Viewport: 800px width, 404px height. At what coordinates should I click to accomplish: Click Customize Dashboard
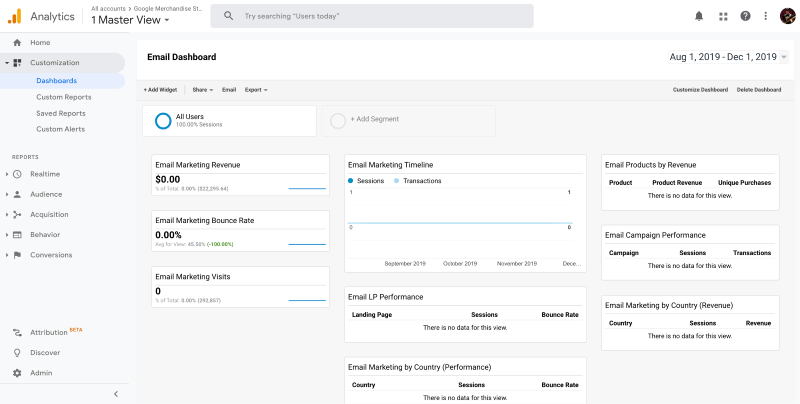pos(701,90)
